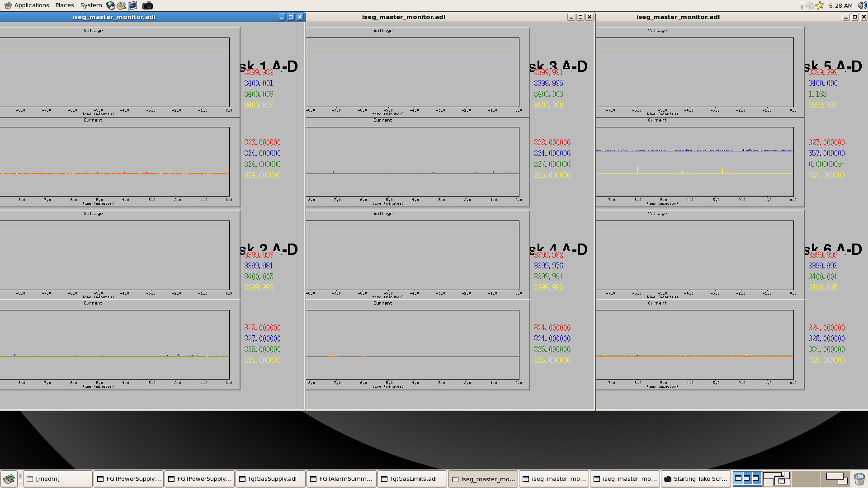
Task: Click the sk 4 A-D label
Action: pyautogui.click(x=558, y=249)
